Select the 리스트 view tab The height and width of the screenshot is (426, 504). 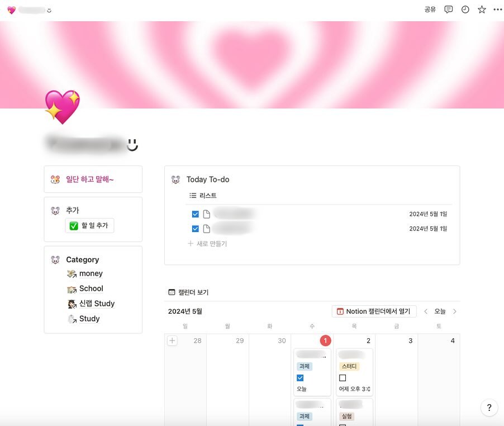pos(203,196)
